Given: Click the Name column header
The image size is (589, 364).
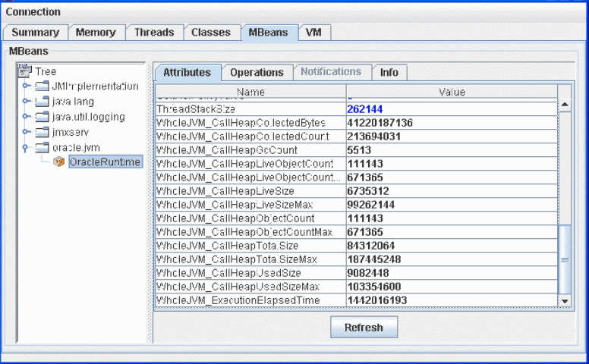Looking at the screenshot, I should point(250,92).
